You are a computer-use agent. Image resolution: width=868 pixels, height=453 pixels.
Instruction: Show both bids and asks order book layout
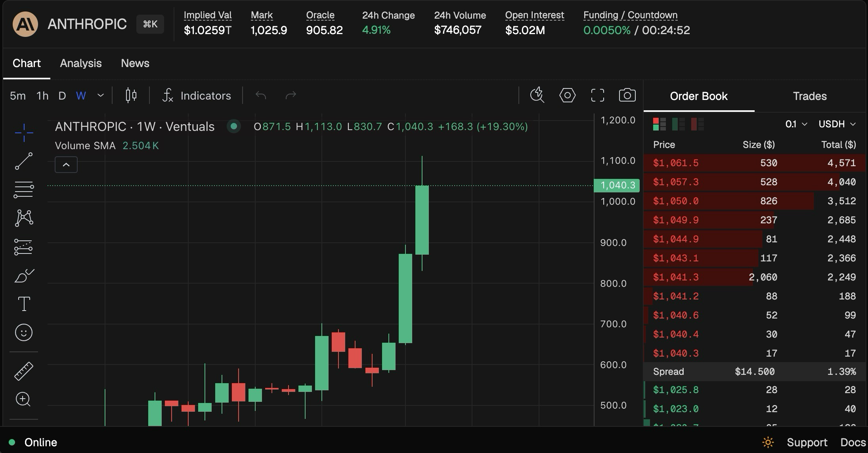[x=660, y=124]
